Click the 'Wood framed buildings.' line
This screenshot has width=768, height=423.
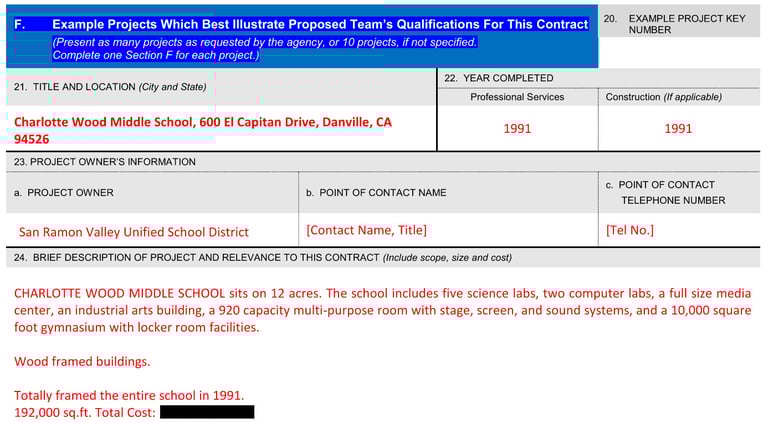coord(82,361)
